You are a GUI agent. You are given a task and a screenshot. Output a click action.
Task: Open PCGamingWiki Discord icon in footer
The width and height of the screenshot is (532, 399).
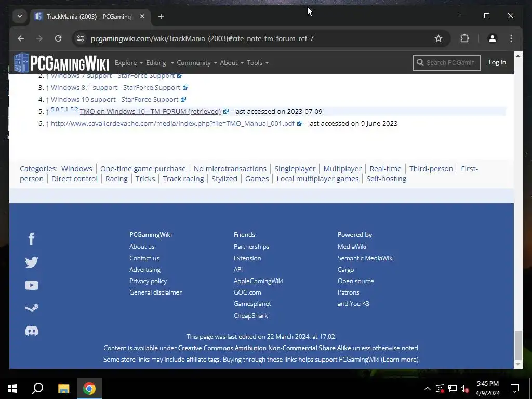(32, 331)
